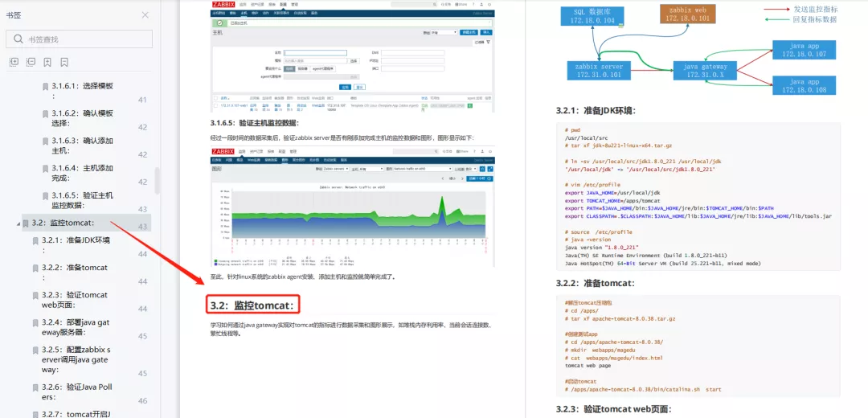Click page number 42 beside 3.1.6.2

click(142, 127)
